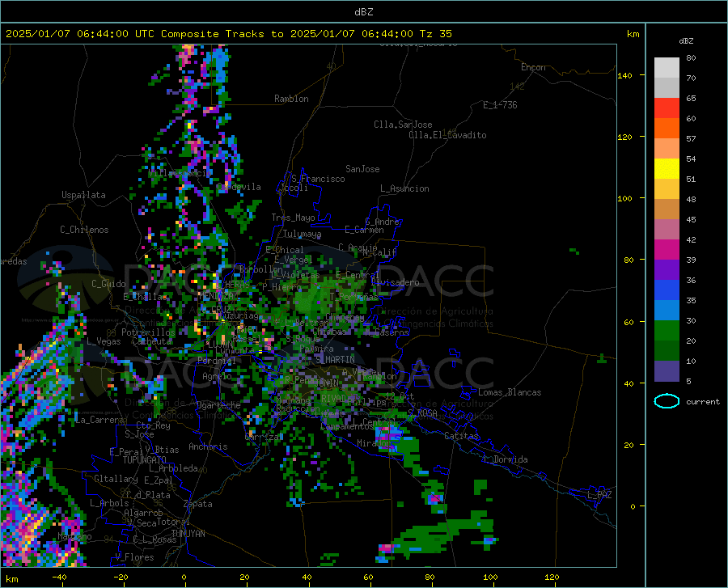Click the dBZ heading above color scale
This screenshot has width=728, height=588.
pos(686,40)
